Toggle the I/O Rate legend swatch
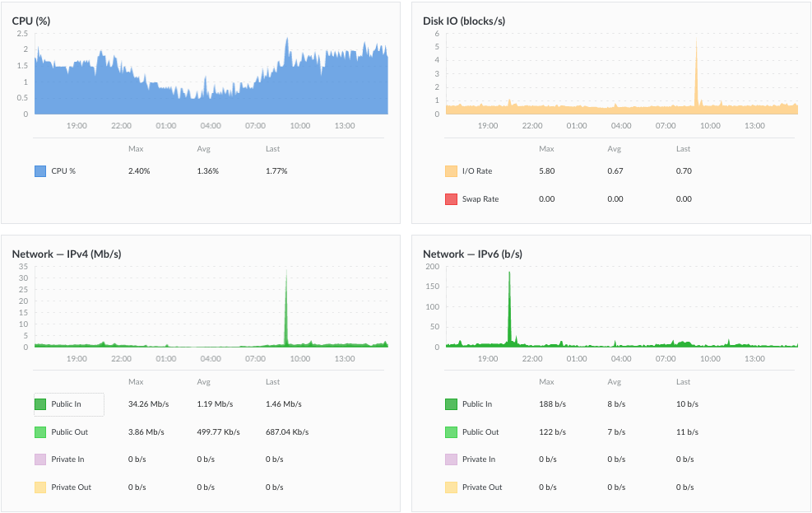The width and height of the screenshot is (812, 513). 451,171
